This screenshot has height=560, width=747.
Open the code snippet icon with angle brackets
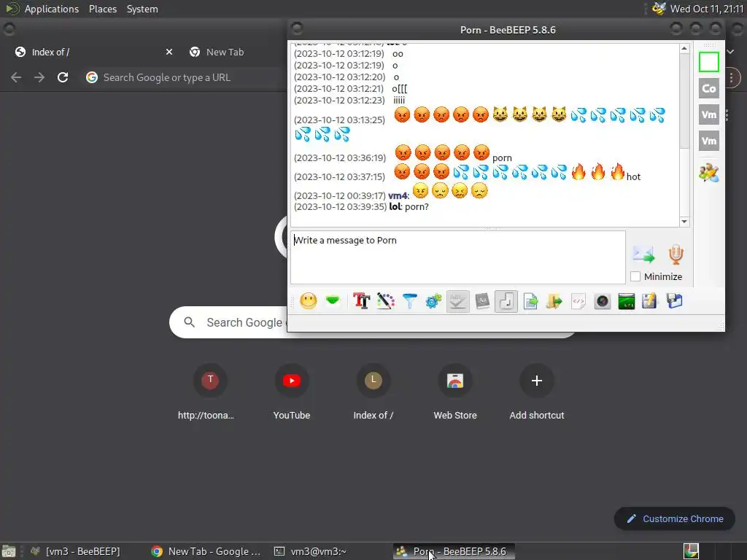[578, 301]
